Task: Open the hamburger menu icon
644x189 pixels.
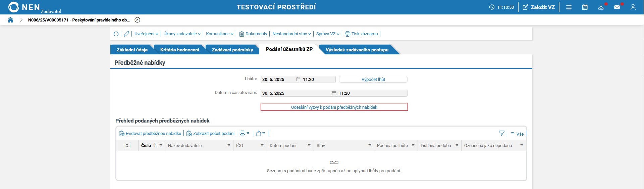Action: pos(569,7)
